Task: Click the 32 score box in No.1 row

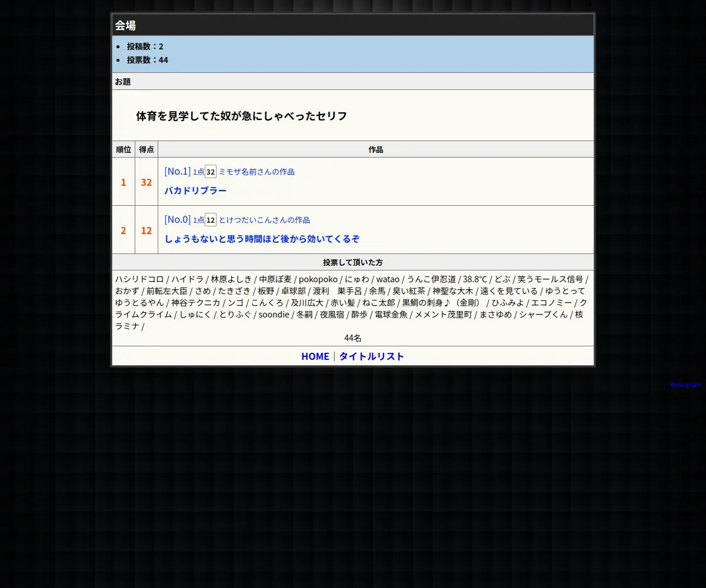Action: tap(211, 172)
